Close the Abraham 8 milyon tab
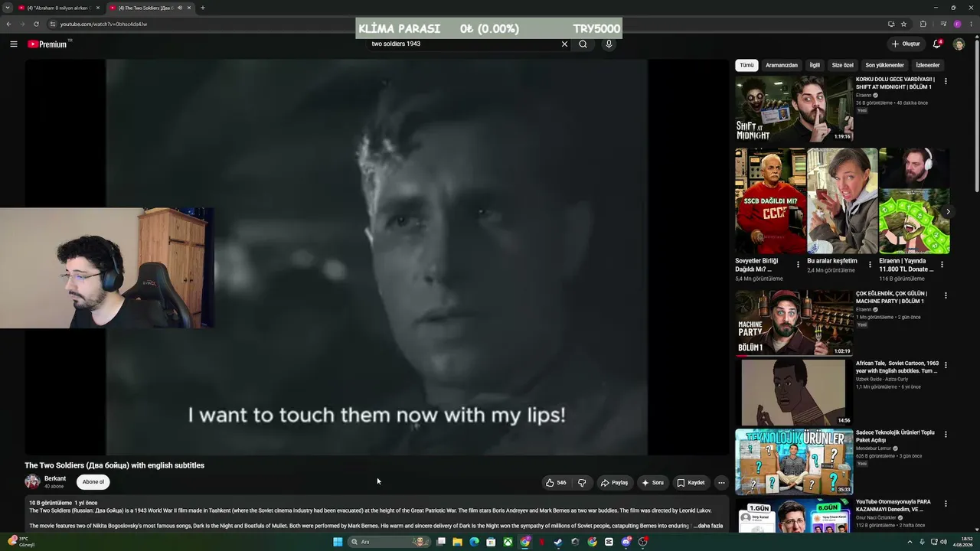This screenshot has width=980, height=551. click(98, 8)
